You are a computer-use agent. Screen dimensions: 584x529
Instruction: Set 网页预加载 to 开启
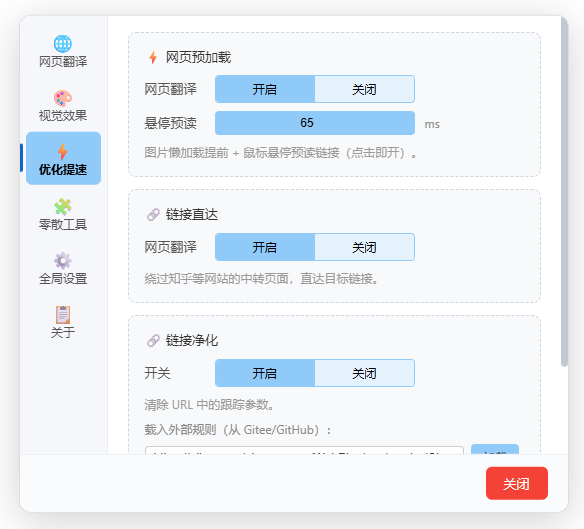(265, 89)
